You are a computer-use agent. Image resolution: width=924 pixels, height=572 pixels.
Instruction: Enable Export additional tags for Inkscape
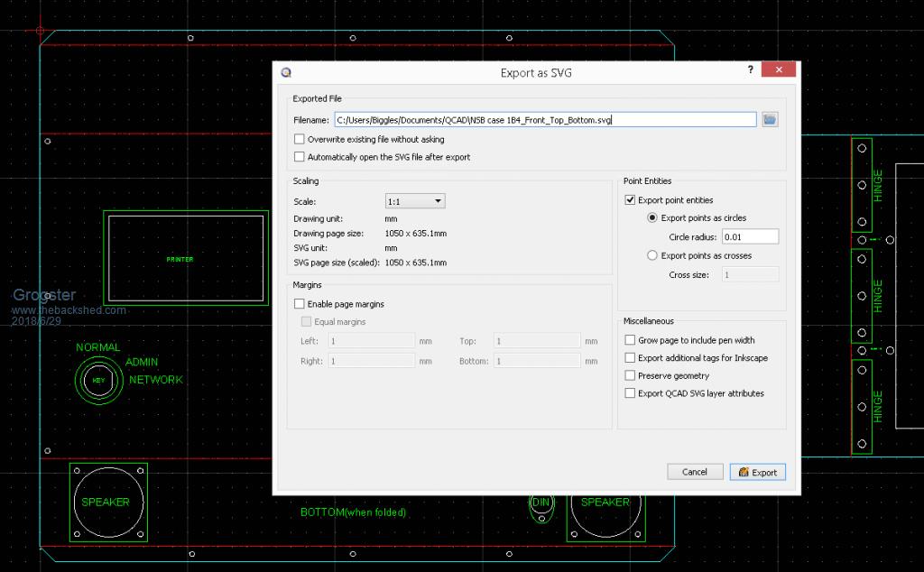click(x=630, y=357)
